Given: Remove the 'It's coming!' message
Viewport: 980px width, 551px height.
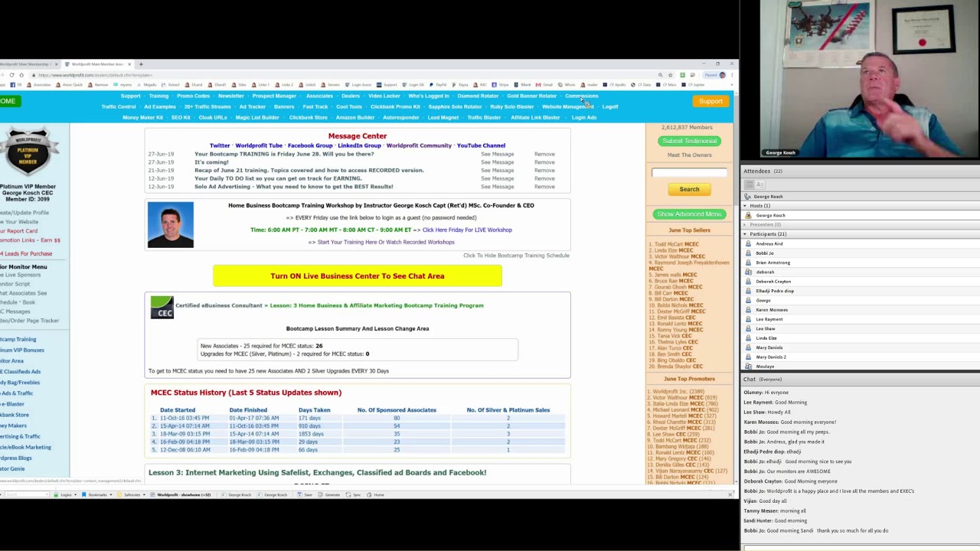Looking at the screenshot, I should click(x=544, y=162).
